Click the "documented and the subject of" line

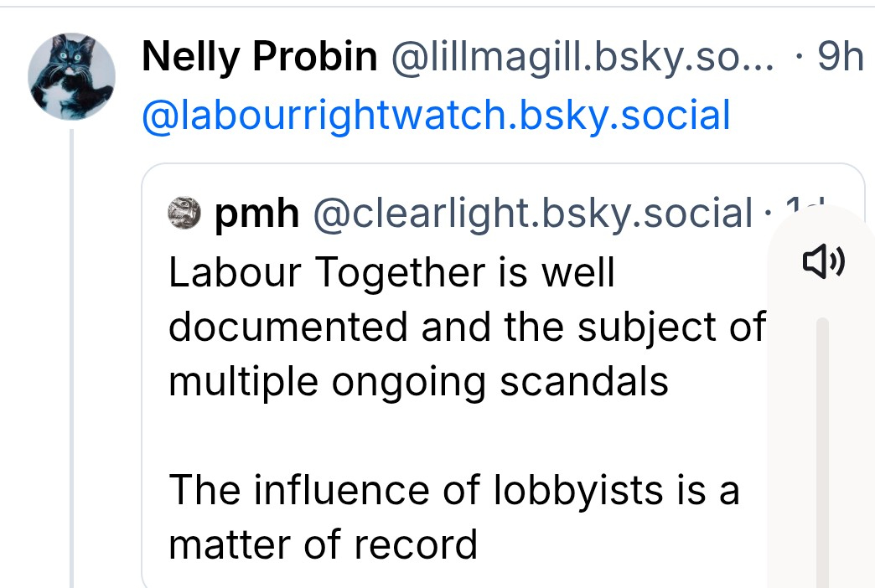click(467, 327)
